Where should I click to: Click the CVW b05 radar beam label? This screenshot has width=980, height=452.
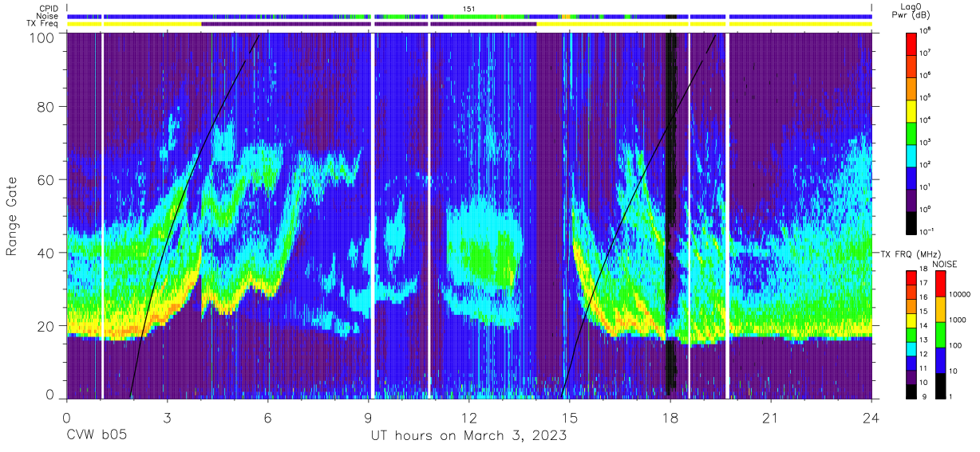[97, 436]
